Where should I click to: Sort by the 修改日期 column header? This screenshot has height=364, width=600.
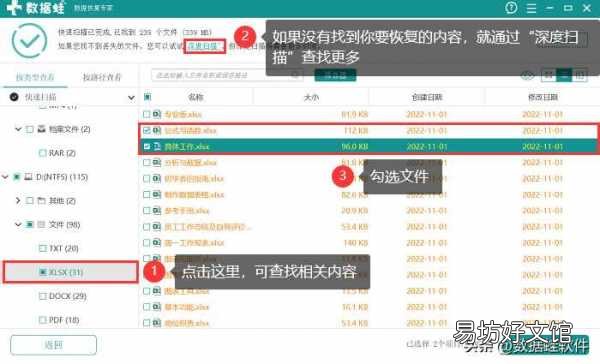[543, 97]
